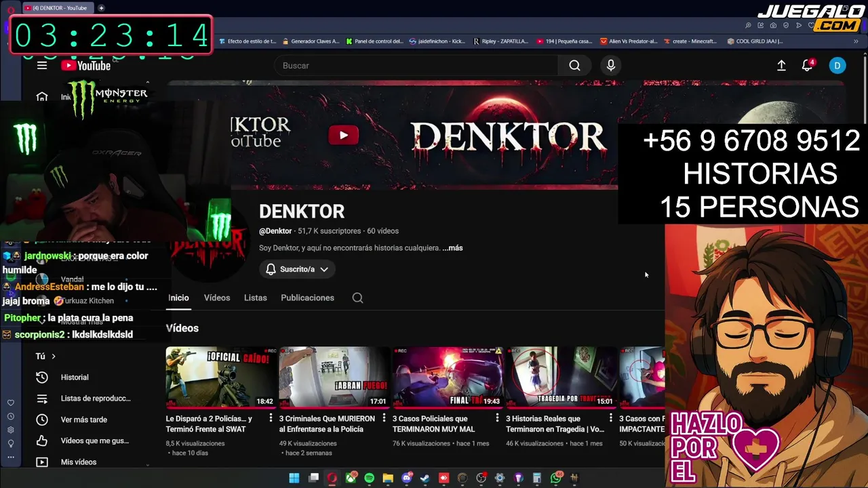Image resolution: width=868 pixels, height=488 pixels.
Task: Open Listas de reproducción sidebar item
Action: (x=84, y=399)
